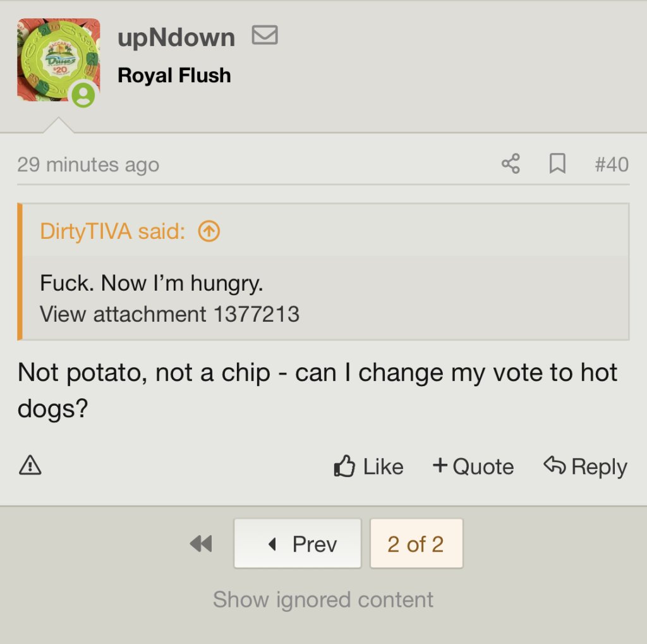Show ignored content
This screenshot has width=647, height=644.
[x=323, y=599]
